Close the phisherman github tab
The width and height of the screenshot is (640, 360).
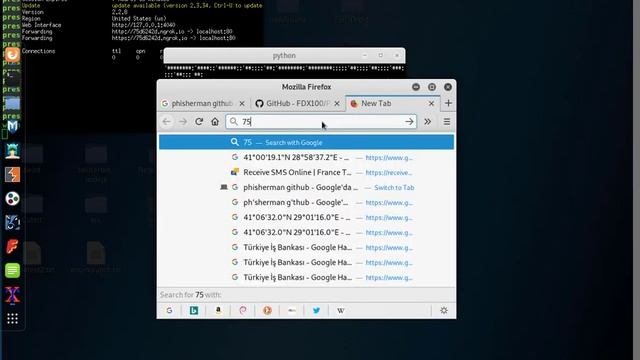click(x=242, y=104)
